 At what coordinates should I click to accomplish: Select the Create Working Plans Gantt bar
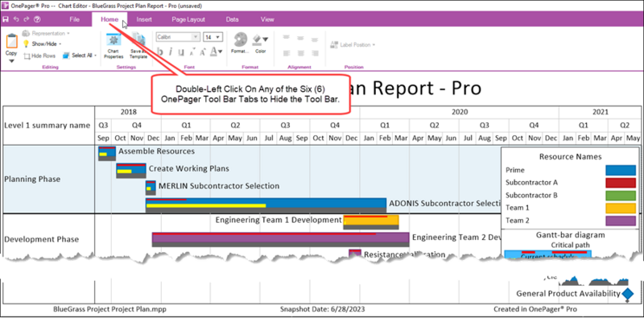[131, 171]
